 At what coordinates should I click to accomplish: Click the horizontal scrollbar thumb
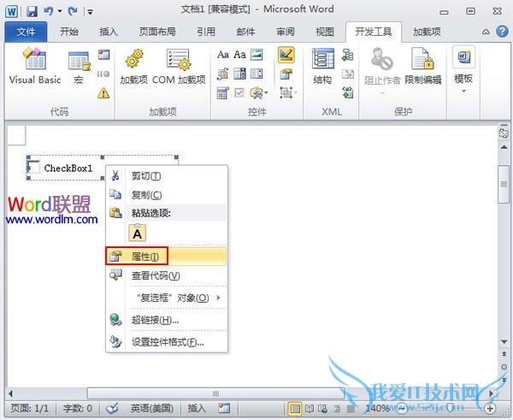pos(216,393)
